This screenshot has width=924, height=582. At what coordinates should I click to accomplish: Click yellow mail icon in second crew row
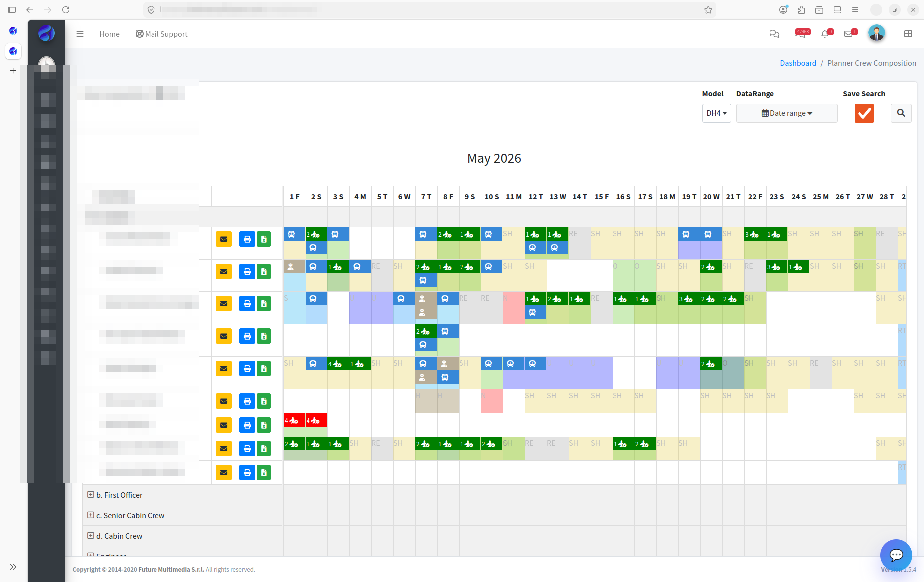tap(224, 272)
